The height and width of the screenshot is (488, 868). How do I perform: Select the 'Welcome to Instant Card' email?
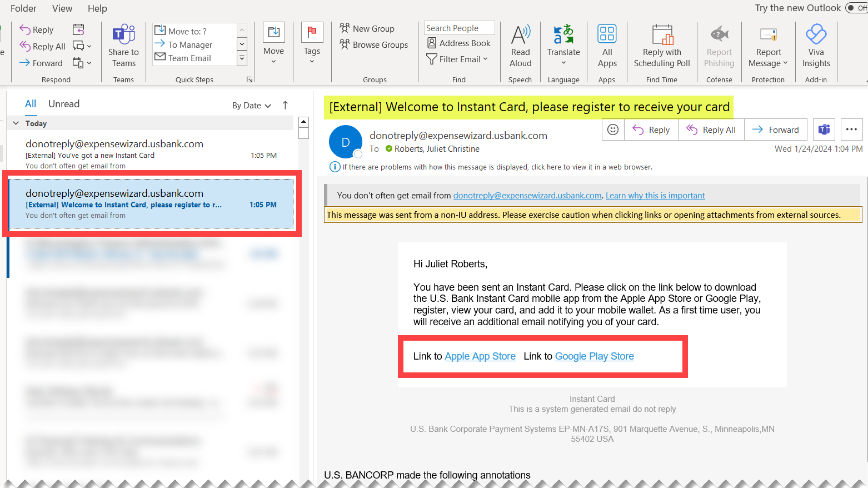[151, 203]
